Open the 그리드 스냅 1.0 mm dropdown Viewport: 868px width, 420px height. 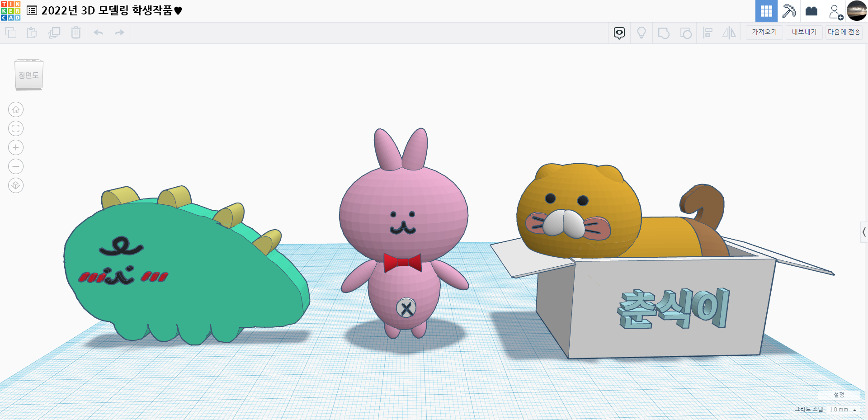pos(843,410)
